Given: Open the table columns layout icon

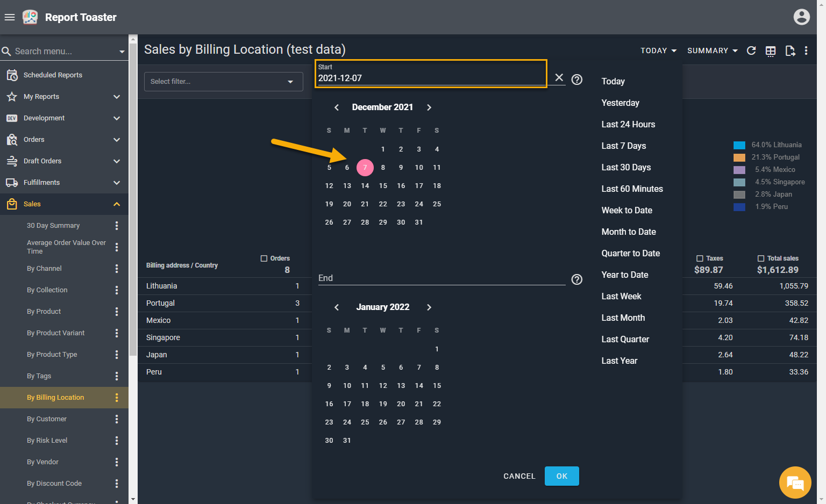Looking at the screenshot, I should tap(771, 51).
